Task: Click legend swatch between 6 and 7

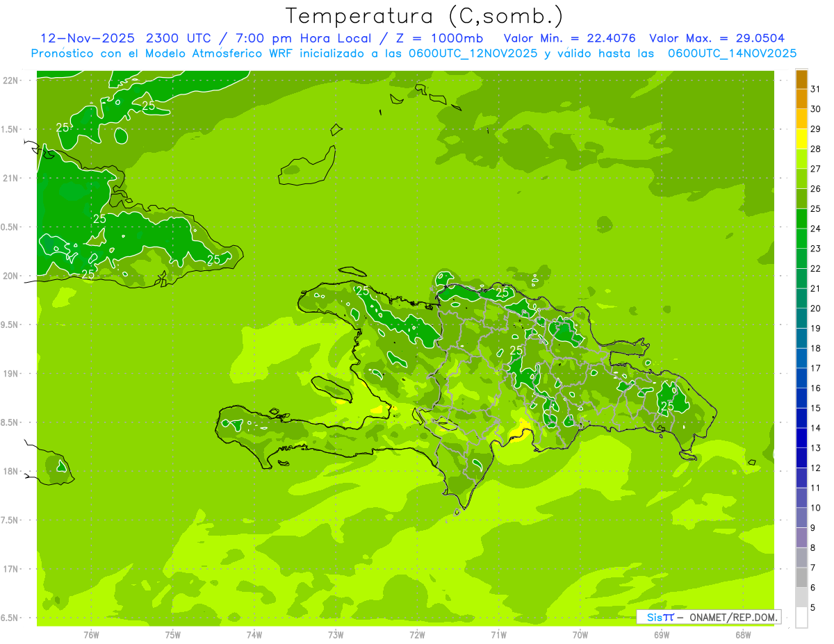Action: (801, 578)
